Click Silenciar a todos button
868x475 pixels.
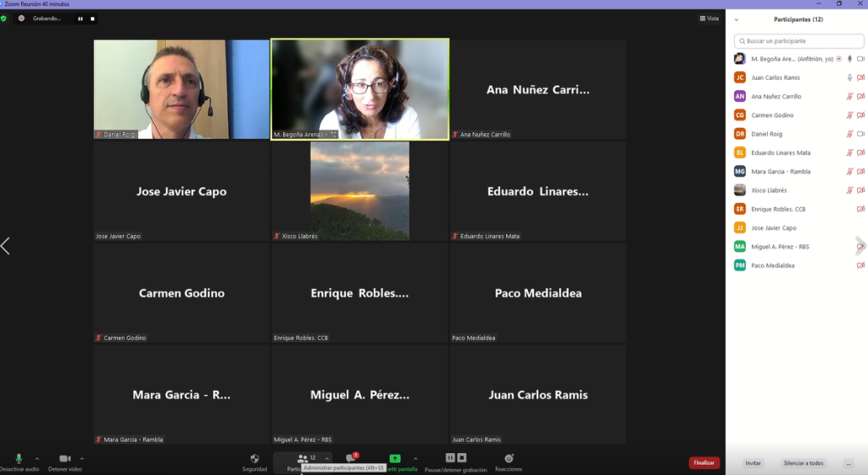tap(803, 463)
